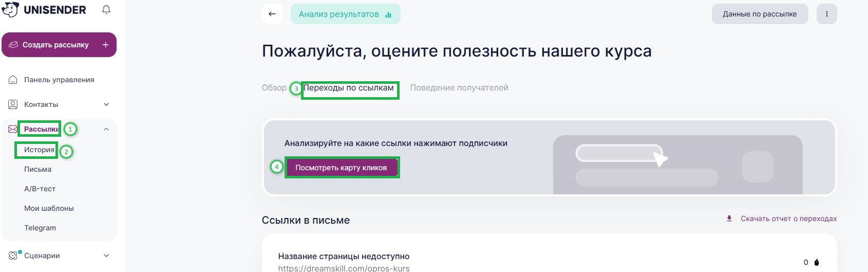This screenshot has width=868, height=272.
Task: Click the Сценарии menu label
Action: point(42,256)
